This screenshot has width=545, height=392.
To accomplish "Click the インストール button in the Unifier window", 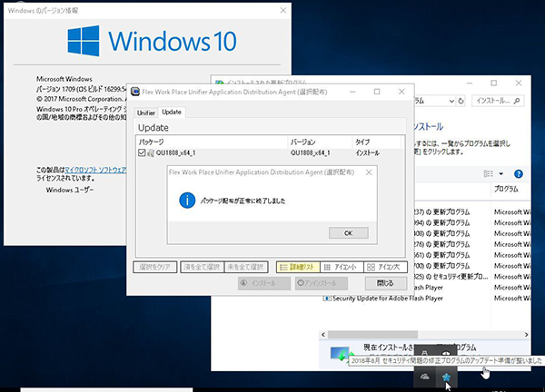I will 264,283.
